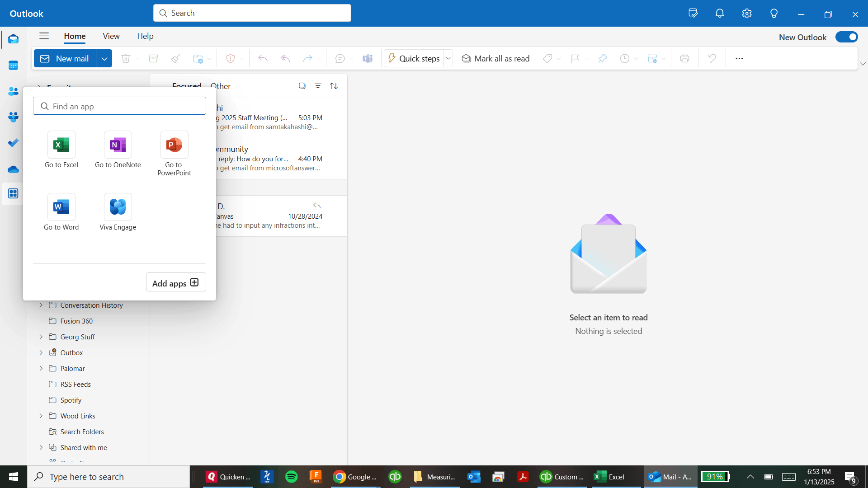Viewport: 868px width, 488px height.
Task: Collapse the navigation pane with hamburger icon
Action: coord(44,36)
